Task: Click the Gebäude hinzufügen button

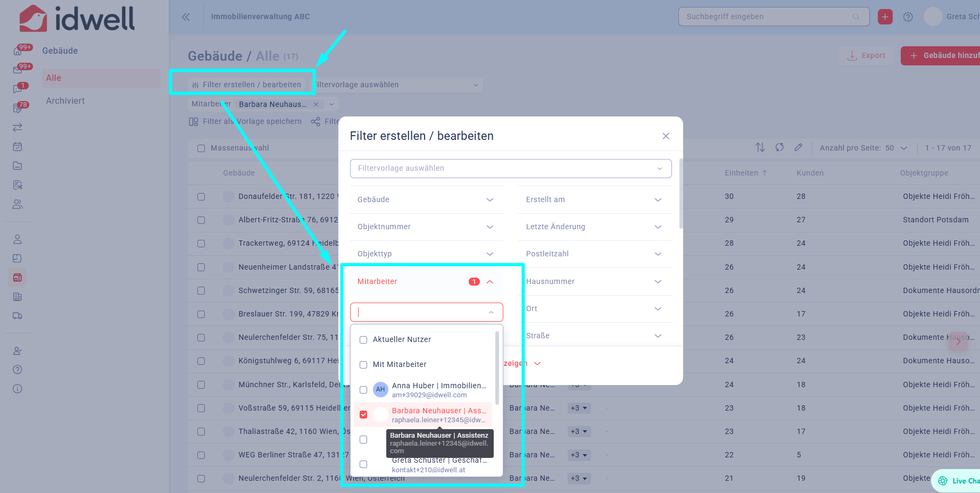Action: tap(940, 55)
